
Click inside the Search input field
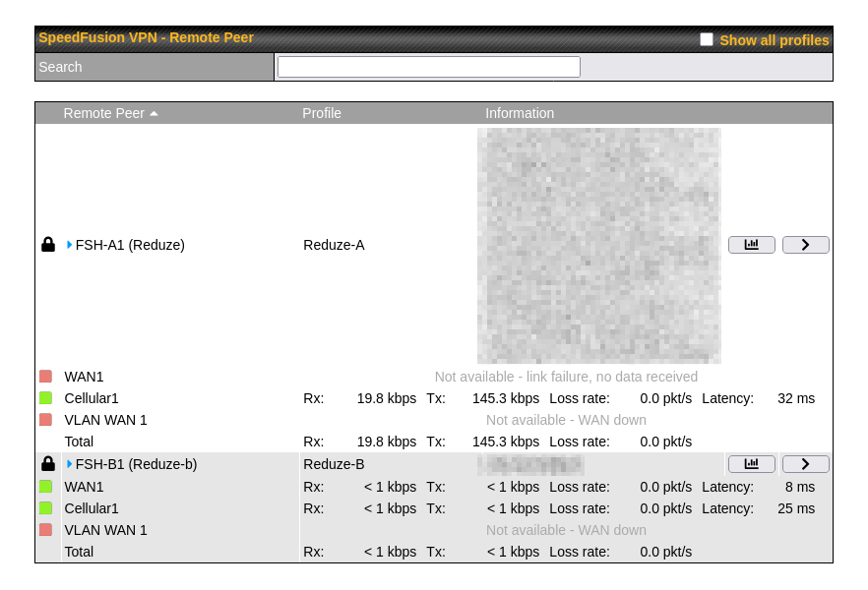[x=428, y=67]
